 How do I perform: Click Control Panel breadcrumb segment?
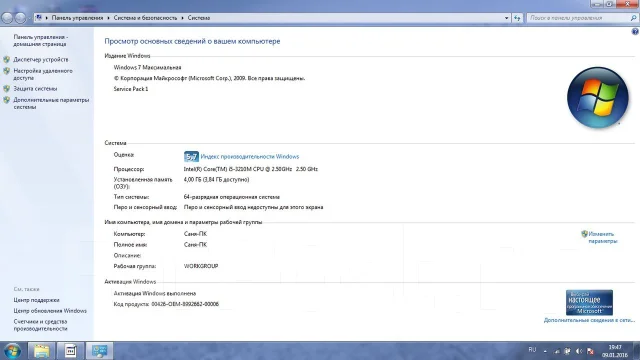click(x=77, y=18)
